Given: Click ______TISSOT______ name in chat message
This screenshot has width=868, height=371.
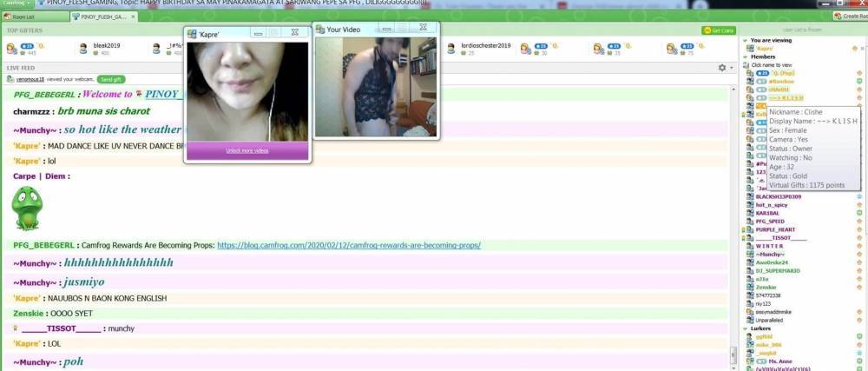Looking at the screenshot, I should point(62,328).
